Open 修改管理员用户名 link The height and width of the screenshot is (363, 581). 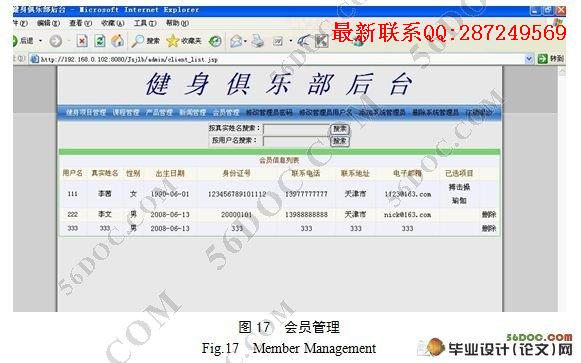[x=326, y=112]
